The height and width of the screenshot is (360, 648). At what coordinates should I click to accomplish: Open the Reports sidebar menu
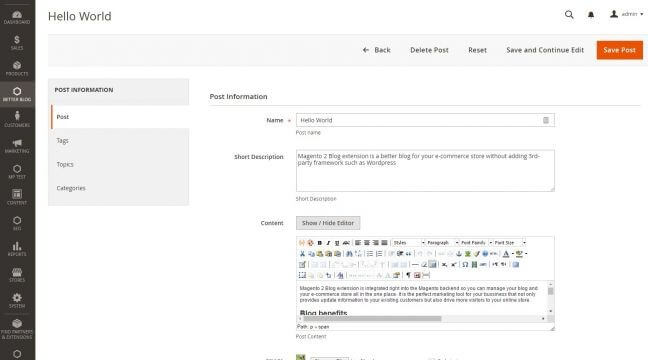coord(17,249)
